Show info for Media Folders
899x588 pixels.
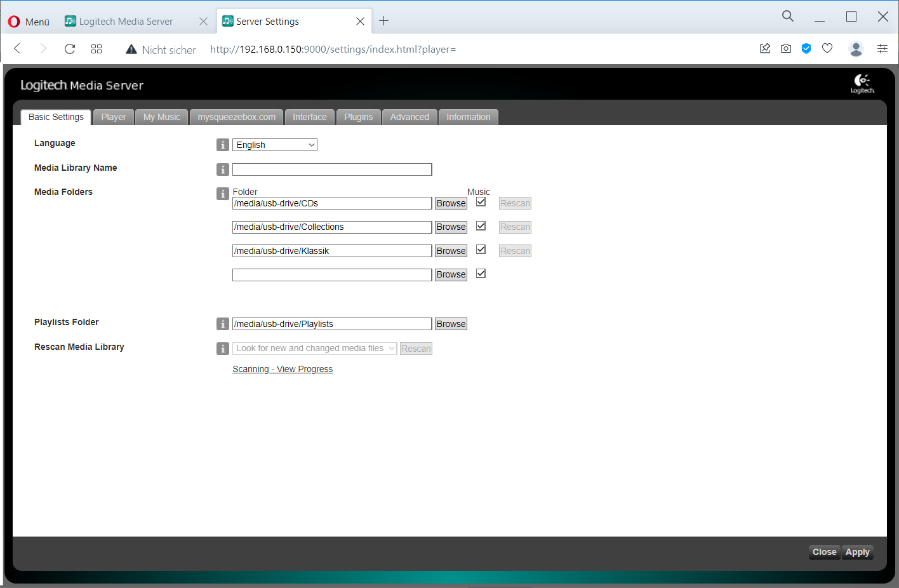click(x=223, y=194)
